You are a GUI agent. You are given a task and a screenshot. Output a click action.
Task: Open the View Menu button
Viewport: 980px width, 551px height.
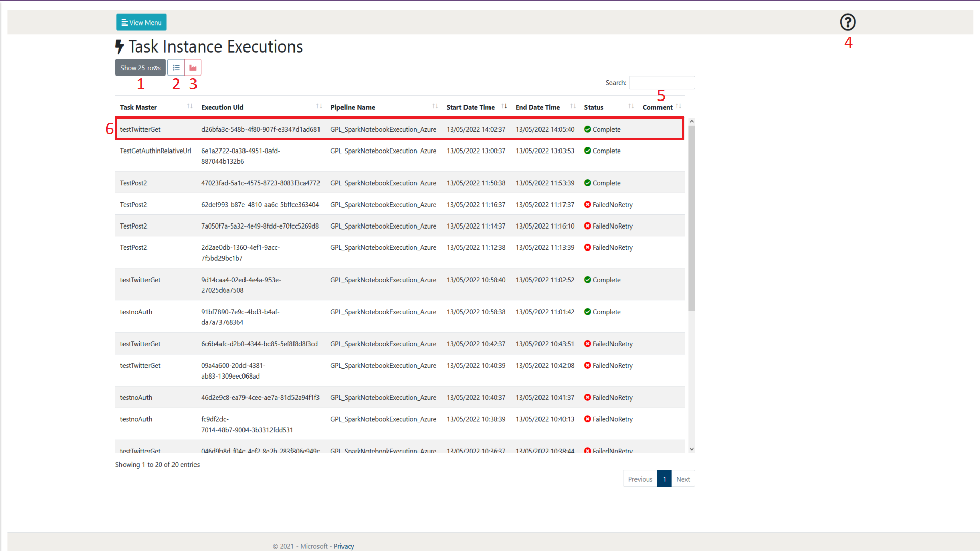point(141,22)
